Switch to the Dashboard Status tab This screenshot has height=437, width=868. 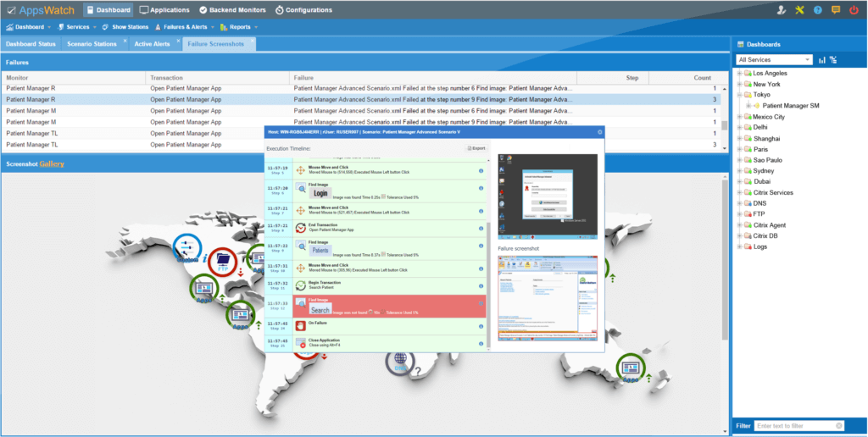pos(31,44)
